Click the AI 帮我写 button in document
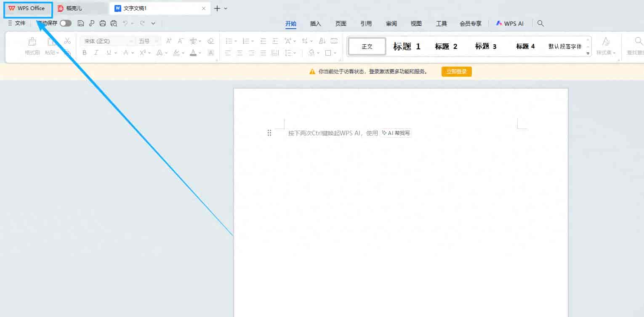The height and width of the screenshot is (317, 644). (396, 133)
